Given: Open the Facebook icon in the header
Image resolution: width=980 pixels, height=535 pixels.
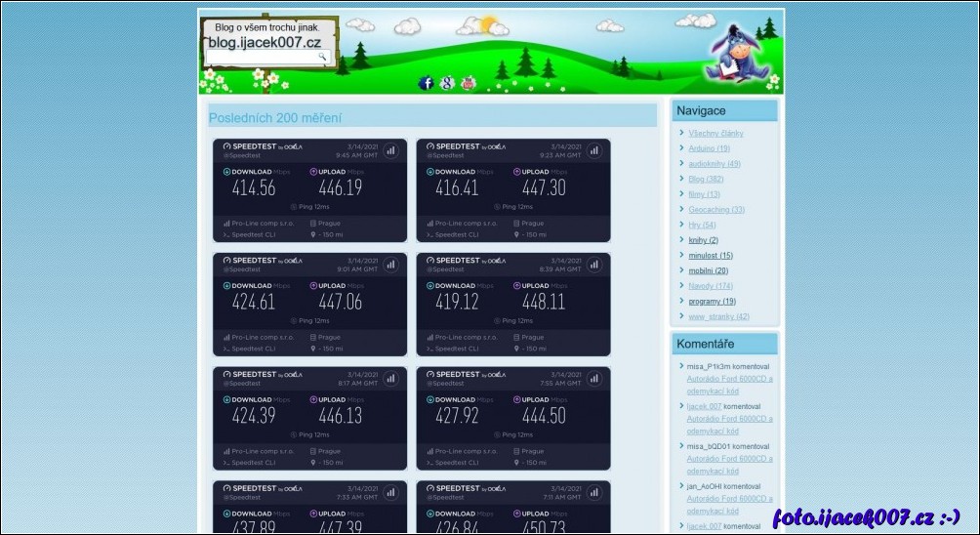Looking at the screenshot, I should [x=427, y=83].
